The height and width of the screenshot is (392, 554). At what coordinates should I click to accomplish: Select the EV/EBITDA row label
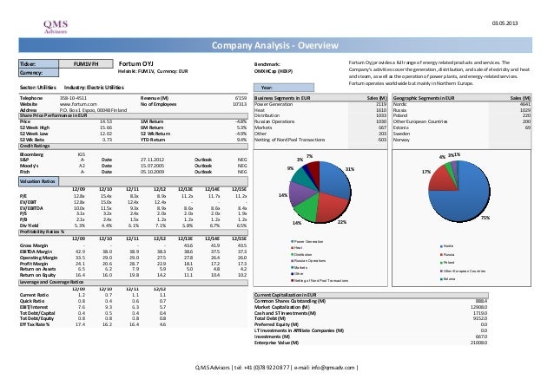(x=31, y=208)
